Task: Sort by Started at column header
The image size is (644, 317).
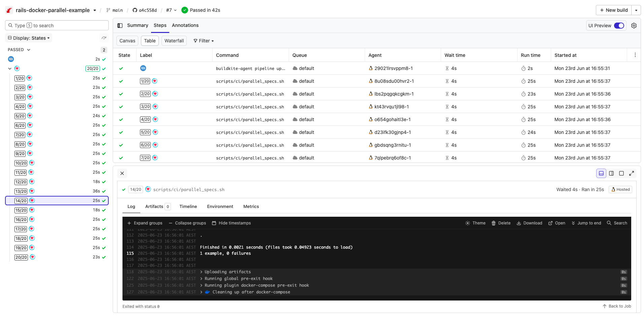Action: [x=565, y=55]
